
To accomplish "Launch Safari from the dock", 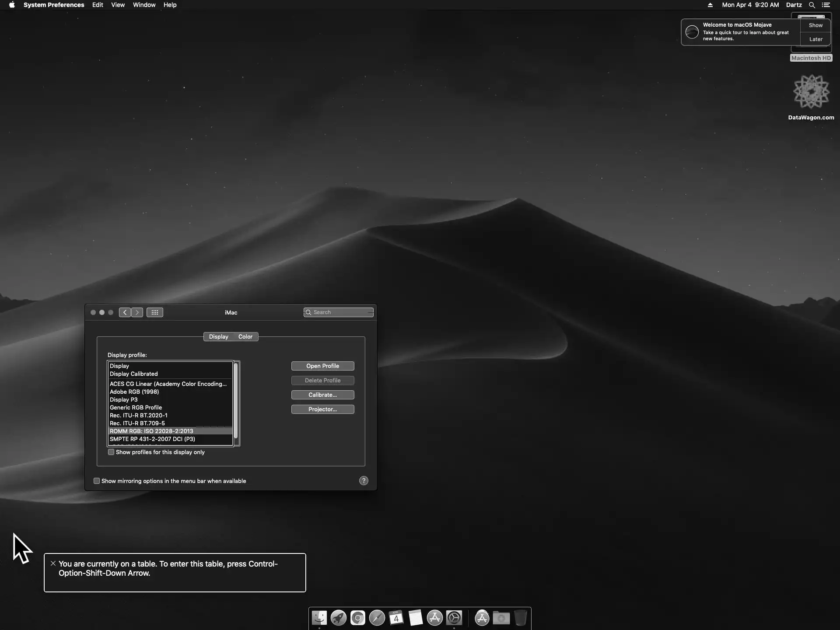I will click(x=377, y=618).
